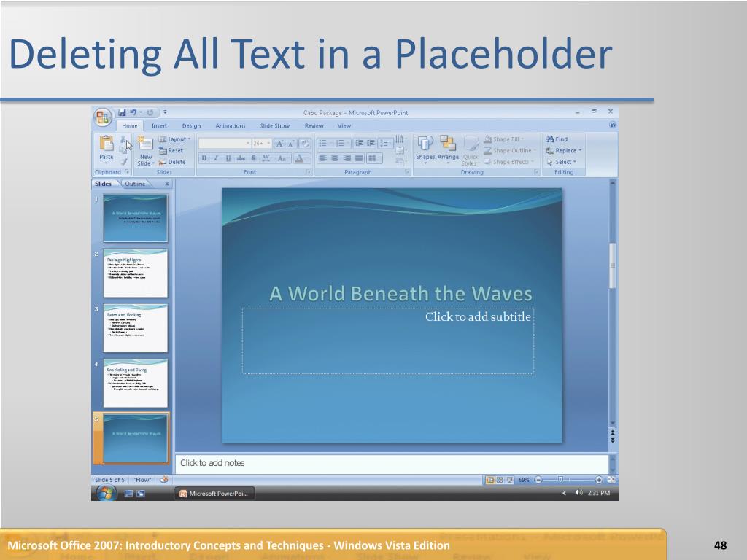This screenshot has height=560, width=747.
Task: Click the vertical slide scrollbar thumb
Action: pos(612,265)
